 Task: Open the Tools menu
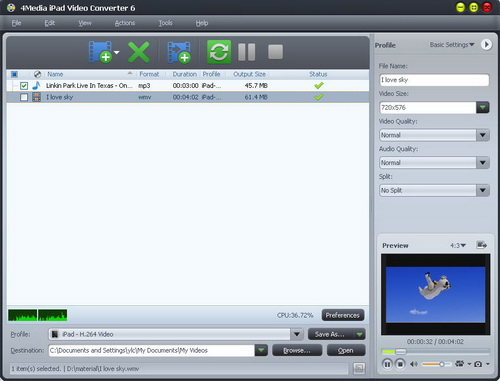(x=165, y=23)
